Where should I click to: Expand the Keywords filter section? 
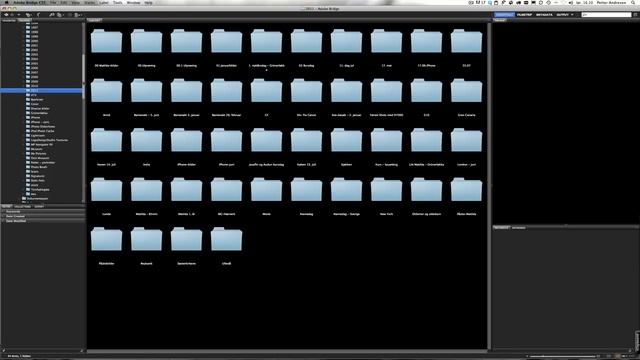tap(43, 212)
